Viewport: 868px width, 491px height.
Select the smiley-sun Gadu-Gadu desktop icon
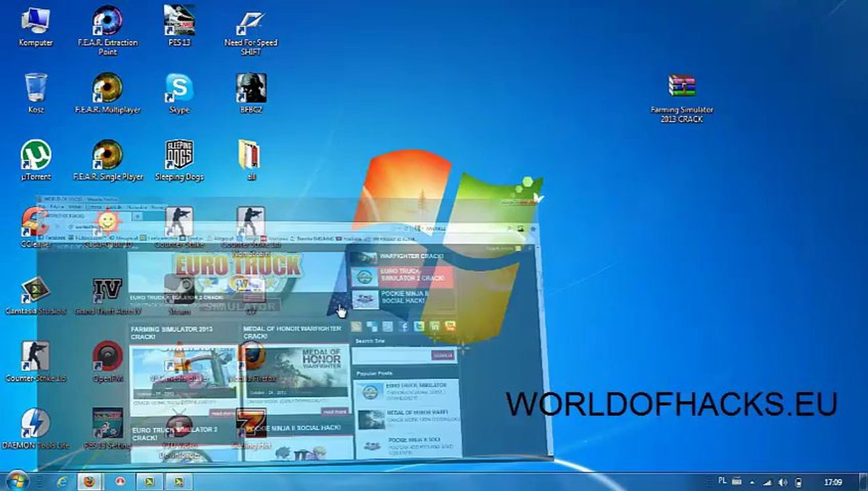(x=107, y=228)
